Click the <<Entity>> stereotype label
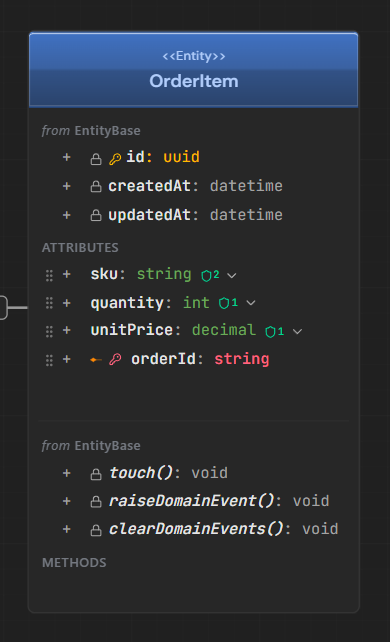Viewport: 390px width, 642px height. pos(194,56)
